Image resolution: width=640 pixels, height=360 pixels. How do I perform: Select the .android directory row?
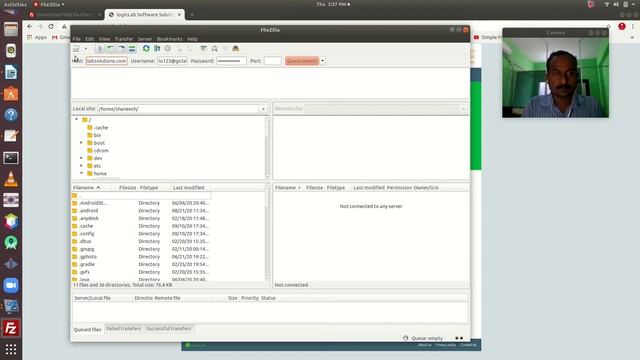click(141, 211)
